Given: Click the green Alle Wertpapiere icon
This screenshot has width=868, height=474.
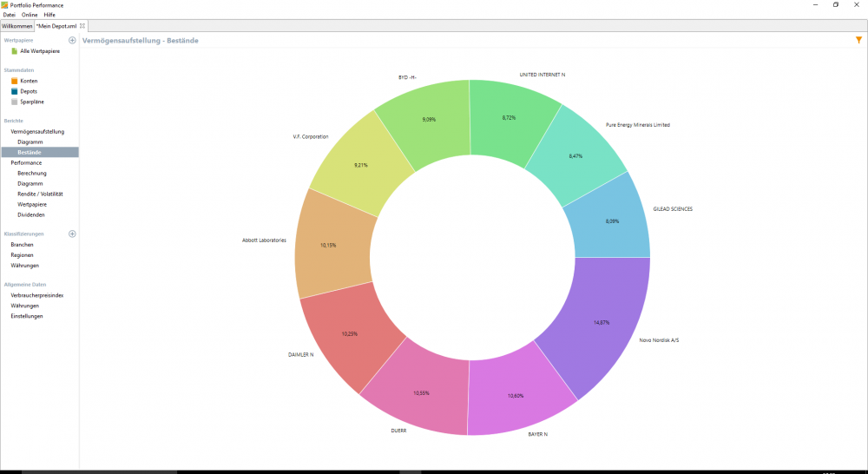Looking at the screenshot, I should coord(15,51).
